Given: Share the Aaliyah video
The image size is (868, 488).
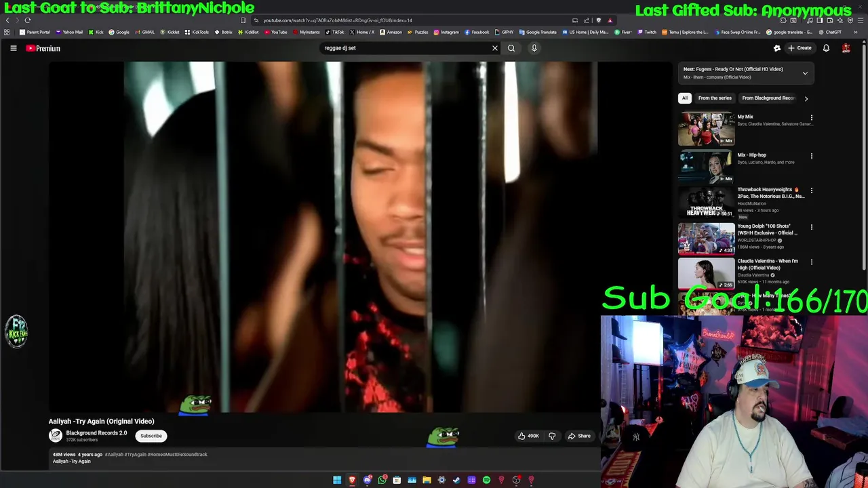Looking at the screenshot, I should point(579,436).
